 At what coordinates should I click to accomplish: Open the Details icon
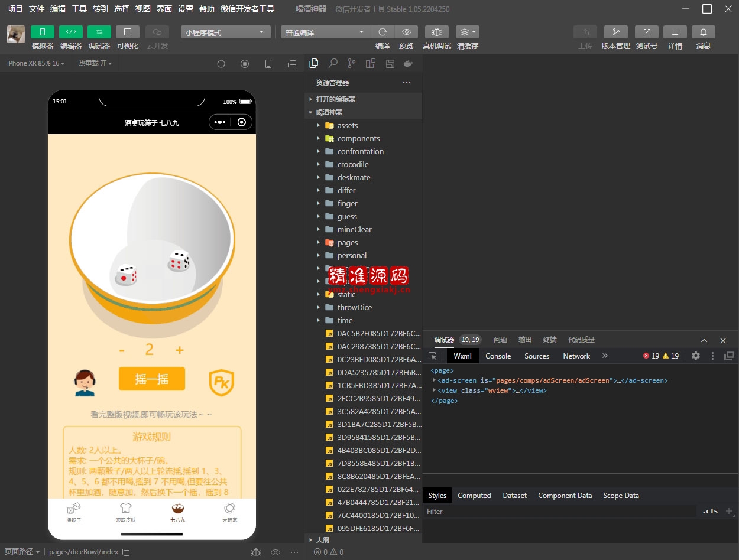coord(675,32)
